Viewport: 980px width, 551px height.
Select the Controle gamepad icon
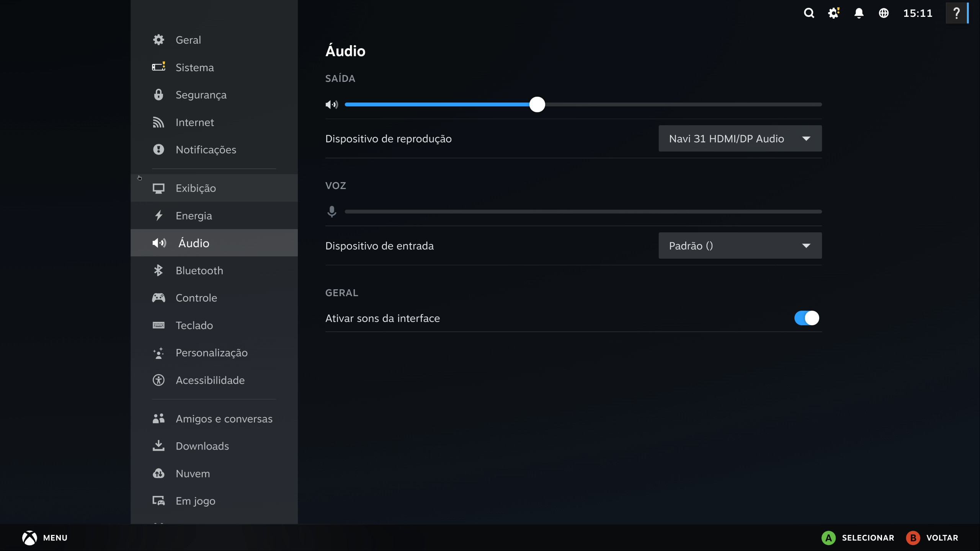pyautogui.click(x=158, y=298)
